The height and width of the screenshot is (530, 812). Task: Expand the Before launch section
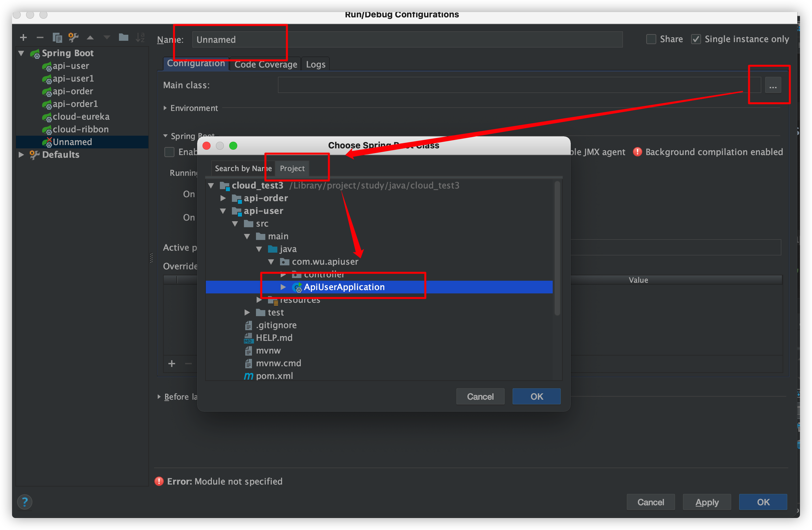coord(159,397)
